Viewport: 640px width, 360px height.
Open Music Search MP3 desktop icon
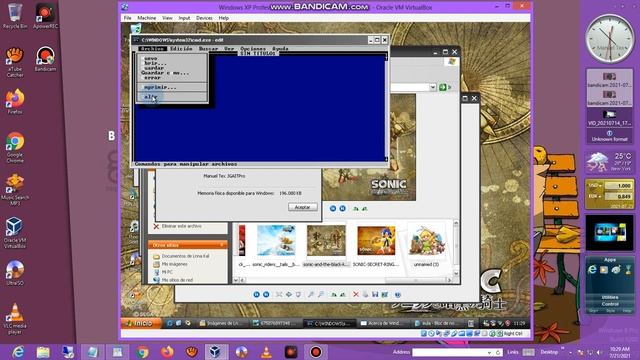coord(15,190)
